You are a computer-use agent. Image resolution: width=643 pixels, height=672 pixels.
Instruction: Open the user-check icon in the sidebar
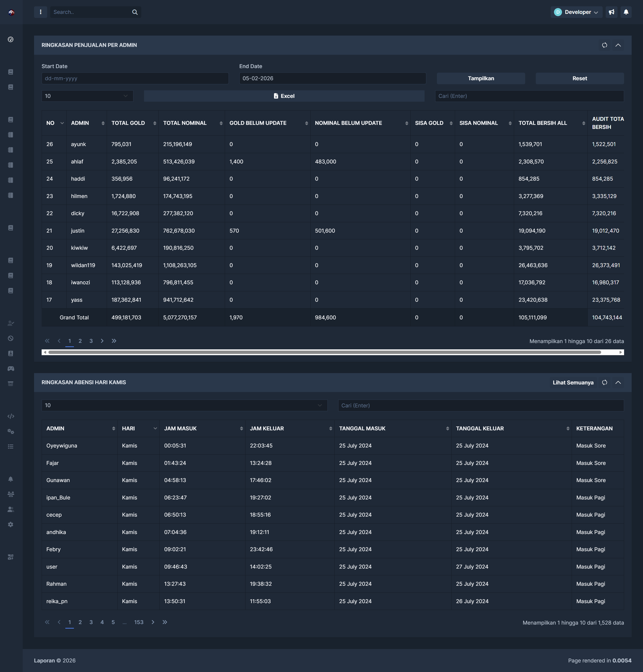[x=11, y=323]
